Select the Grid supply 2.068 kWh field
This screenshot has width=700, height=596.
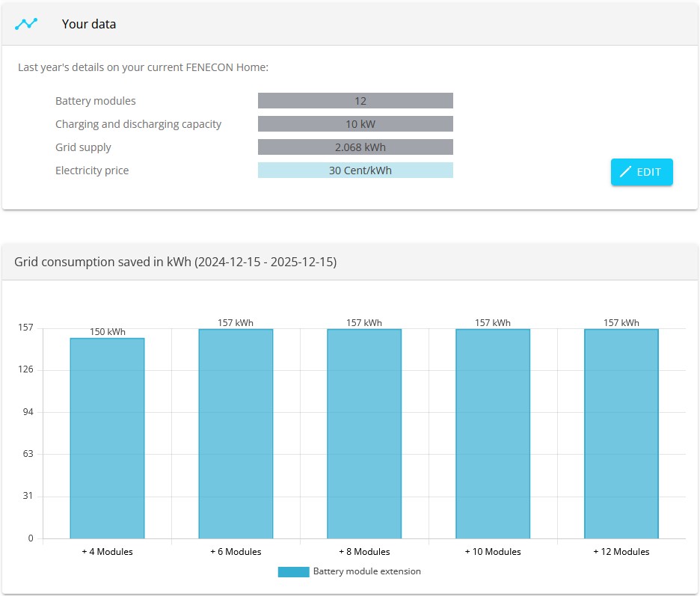click(x=355, y=147)
